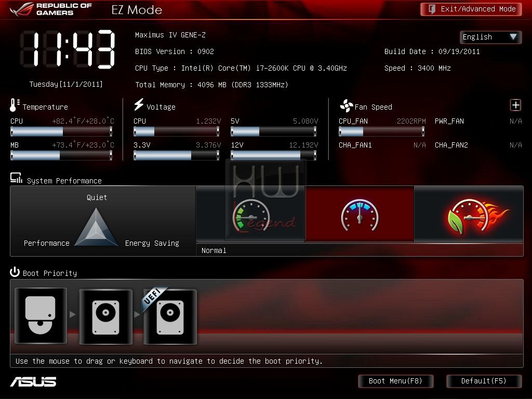Click the 'Speed : 3400 MHz' text
The image size is (532, 399).
(418, 68)
